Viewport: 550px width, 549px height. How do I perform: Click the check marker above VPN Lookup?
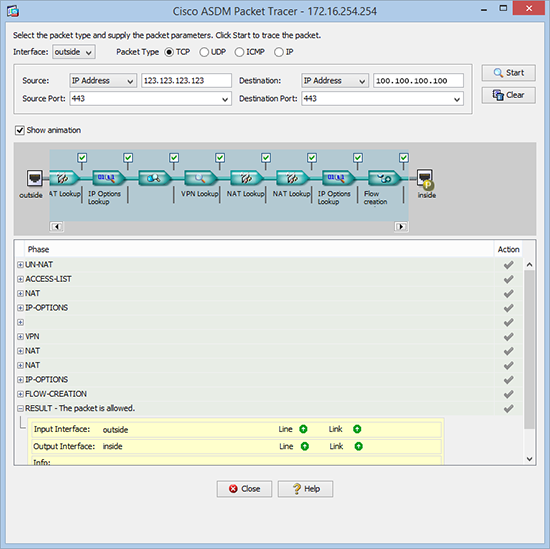pos(220,158)
